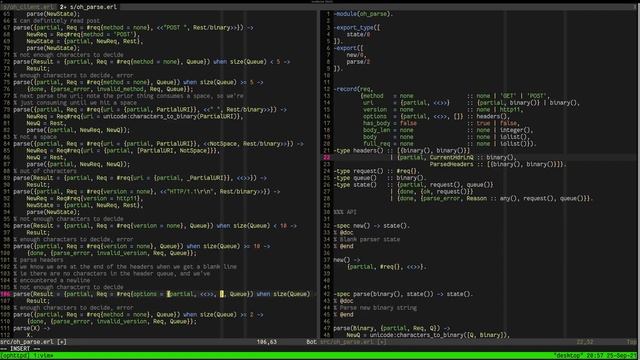Click 'CurrentHdrLnQ' on line 22
This screenshot has height=360, width=640.
[451, 157]
